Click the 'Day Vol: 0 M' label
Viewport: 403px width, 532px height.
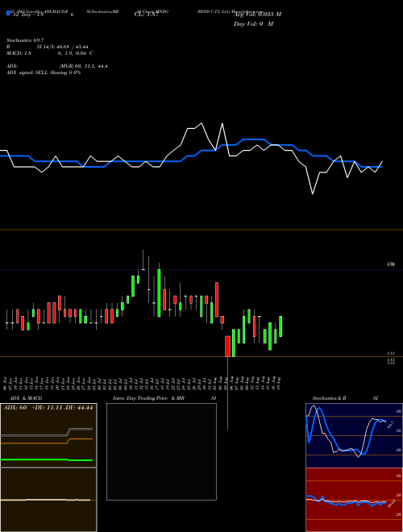[x=253, y=24]
